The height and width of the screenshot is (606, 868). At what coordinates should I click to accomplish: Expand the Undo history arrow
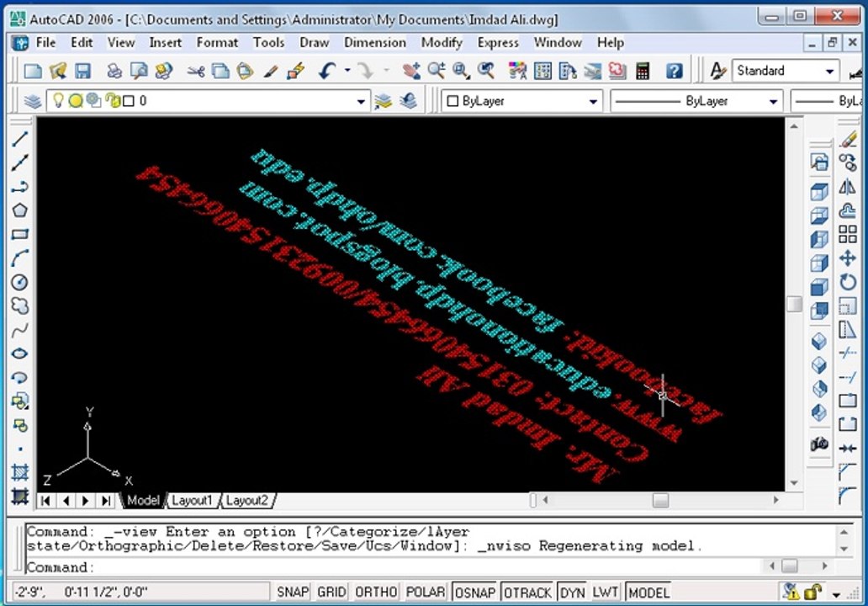347,71
